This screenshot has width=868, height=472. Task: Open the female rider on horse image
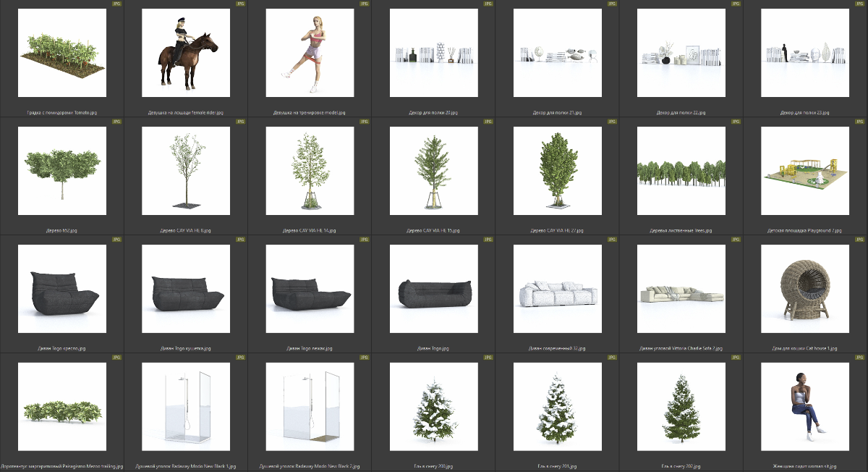[186, 55]
